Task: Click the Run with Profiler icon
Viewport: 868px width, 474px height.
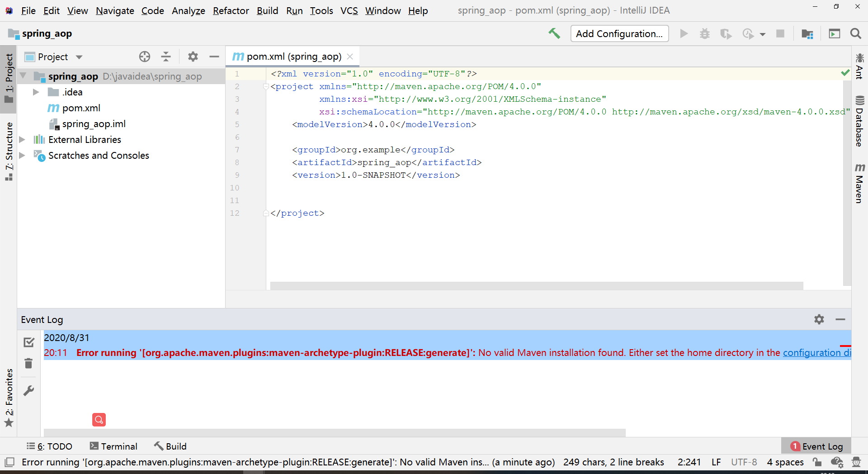Action: [x=748, y=33]
